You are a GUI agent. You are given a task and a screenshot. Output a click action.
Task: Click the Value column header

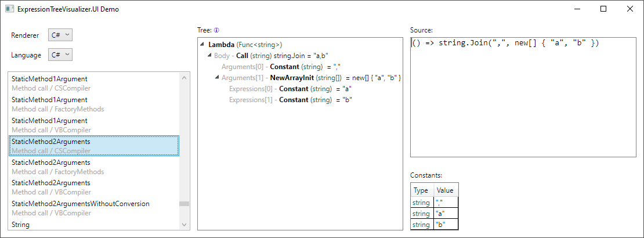(446, 190)
